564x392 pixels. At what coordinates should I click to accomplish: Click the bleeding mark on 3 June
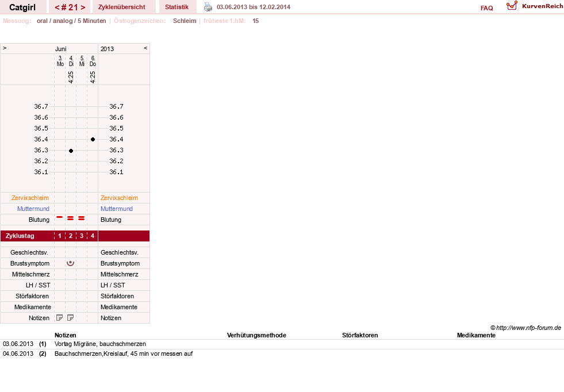point(60,217)
